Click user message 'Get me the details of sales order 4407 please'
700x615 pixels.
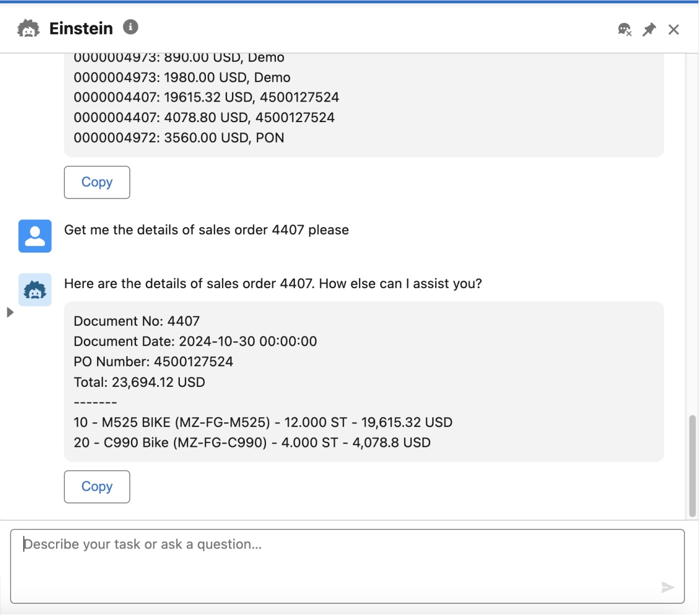tap(207, 230)
